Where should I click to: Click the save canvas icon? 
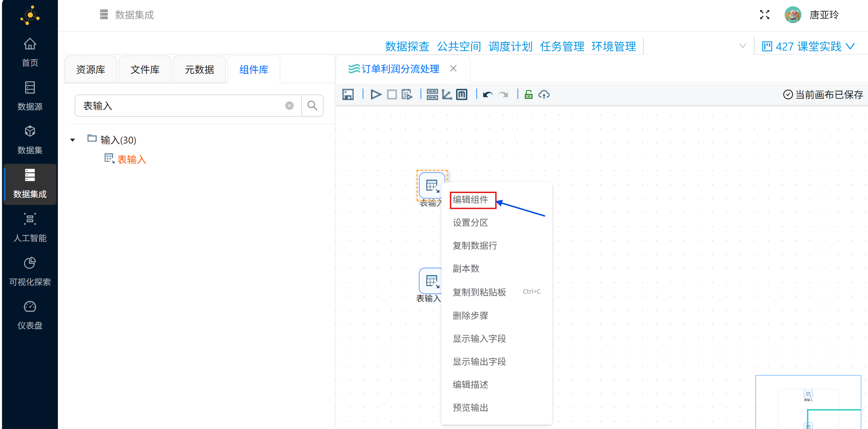click(348, 94)
